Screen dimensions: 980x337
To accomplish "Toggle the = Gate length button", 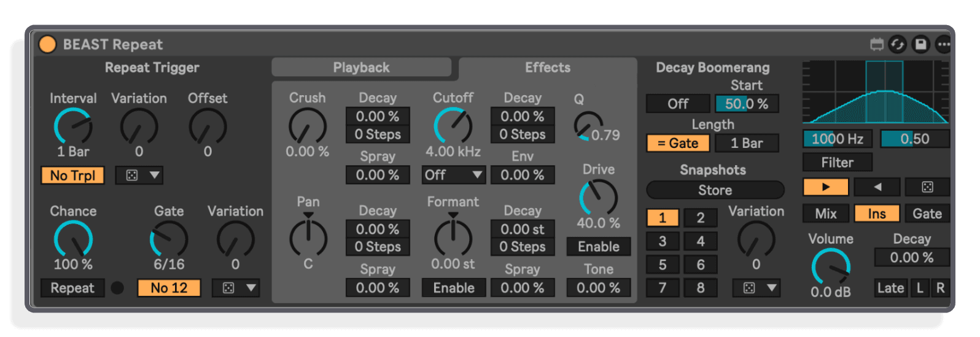I will coord(678,143).
